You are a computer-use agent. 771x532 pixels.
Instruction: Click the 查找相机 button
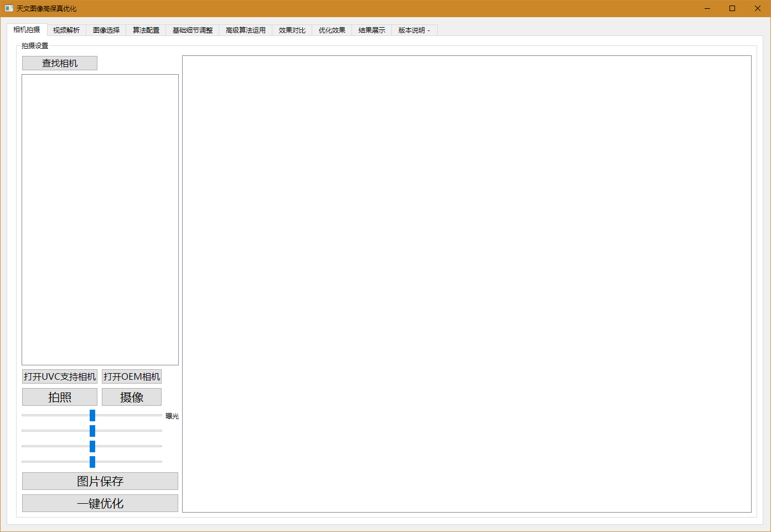coord(60,63)
